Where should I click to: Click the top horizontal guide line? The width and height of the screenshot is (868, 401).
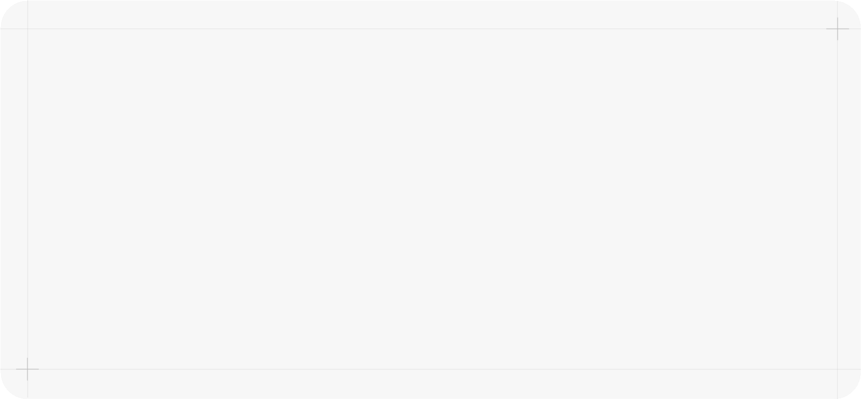click(x=413, y=29)
